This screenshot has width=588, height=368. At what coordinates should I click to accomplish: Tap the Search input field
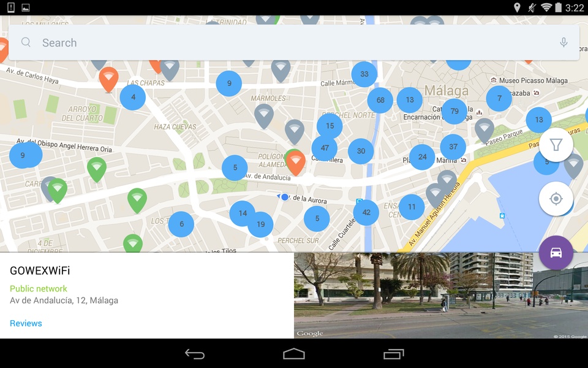pyautogui.click(x=293, y=42)
